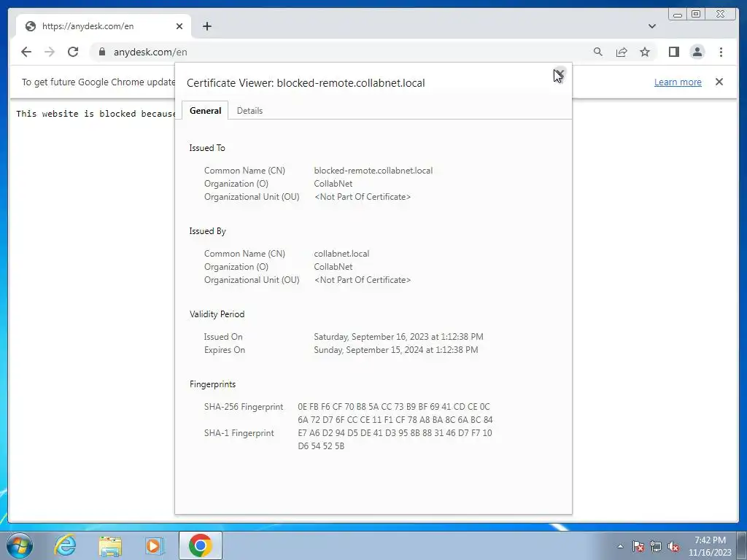Screen dimensions: 747x560
Task: Click the forward navigation arrow
Action: click(x=50, y=52)
